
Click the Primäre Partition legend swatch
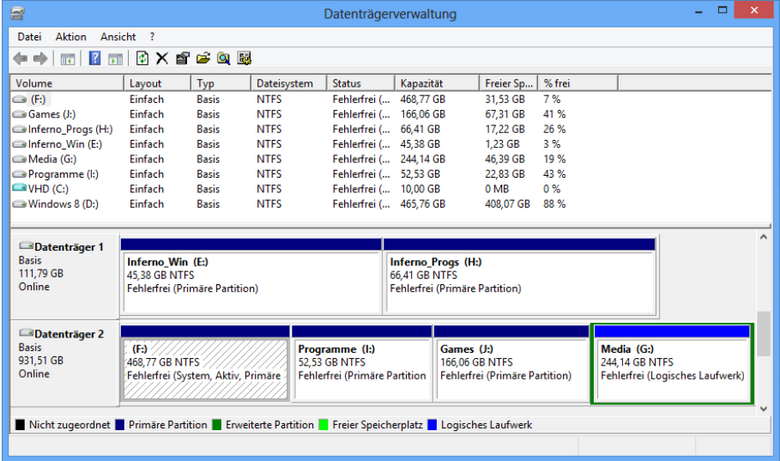pyautogui.click(x=120, y=425)
